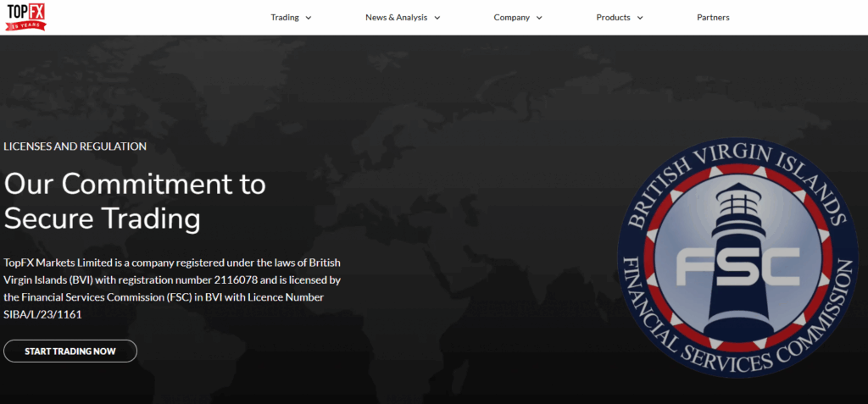Click the TopFX logo

point(25,12)
